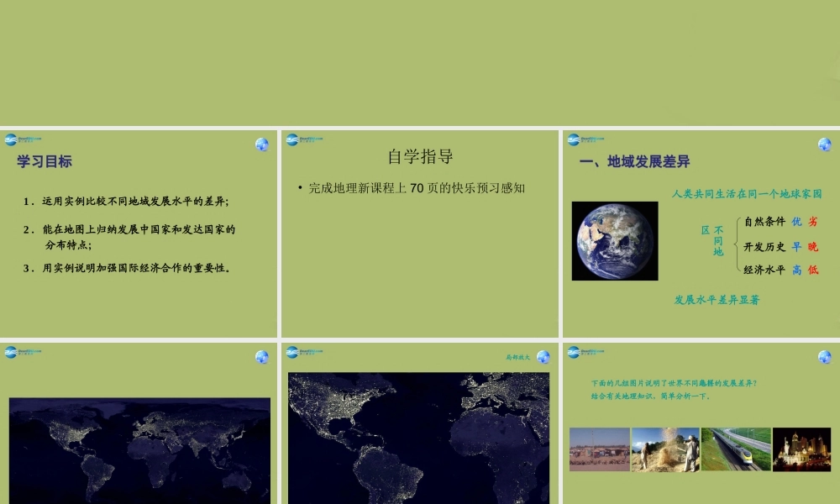Click the globe icon above the full world night map
Viewport: 840px width, 504px height.
(x=261, y=357)
